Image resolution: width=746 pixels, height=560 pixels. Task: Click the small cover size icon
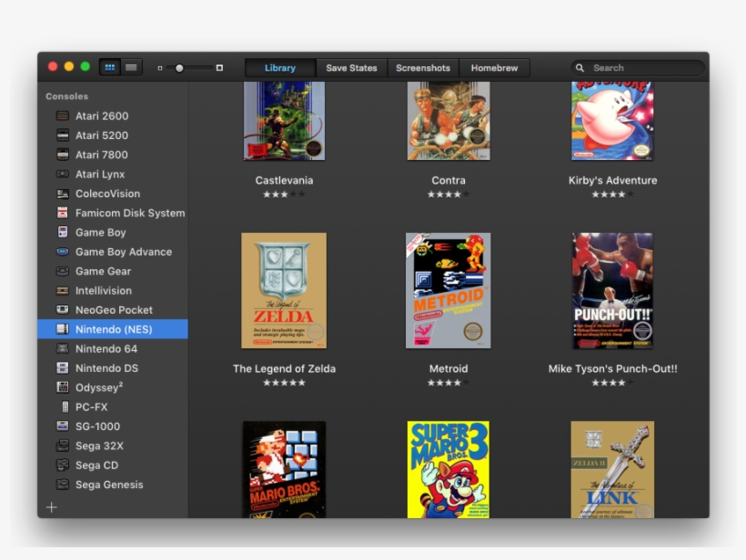[160, 68]
